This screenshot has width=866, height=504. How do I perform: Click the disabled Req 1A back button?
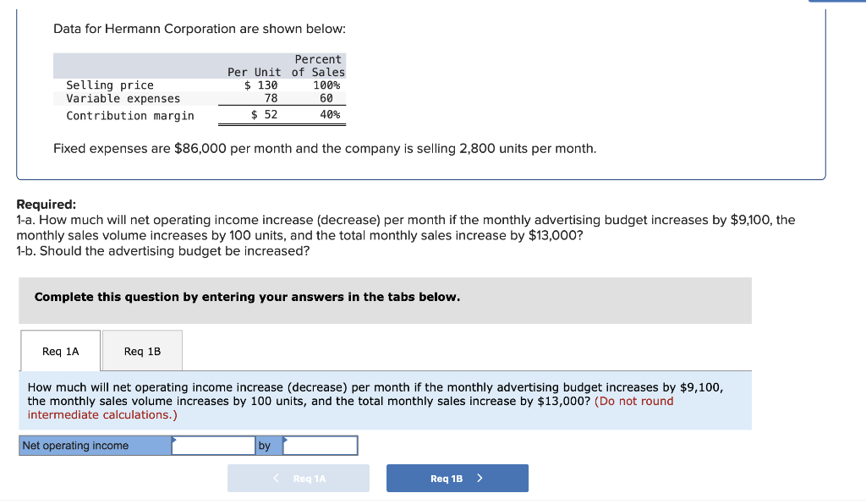298,478
